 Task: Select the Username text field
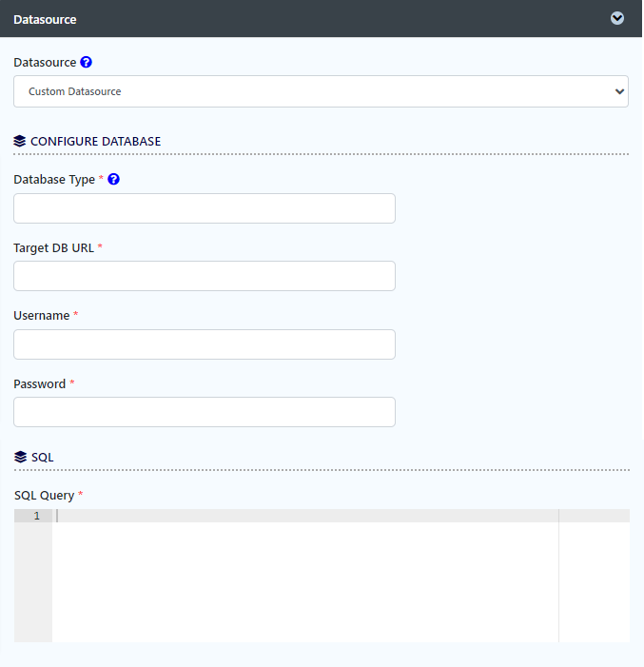point(205,344)
